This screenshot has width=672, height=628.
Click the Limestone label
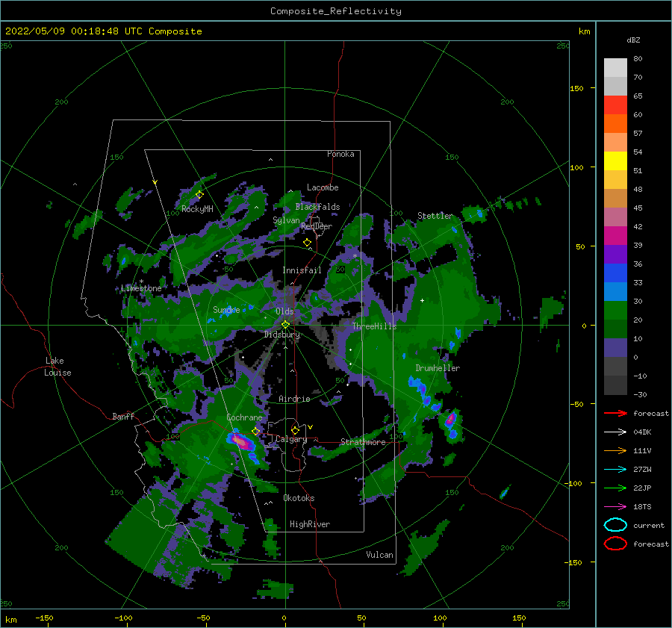(x=141, y=288)
